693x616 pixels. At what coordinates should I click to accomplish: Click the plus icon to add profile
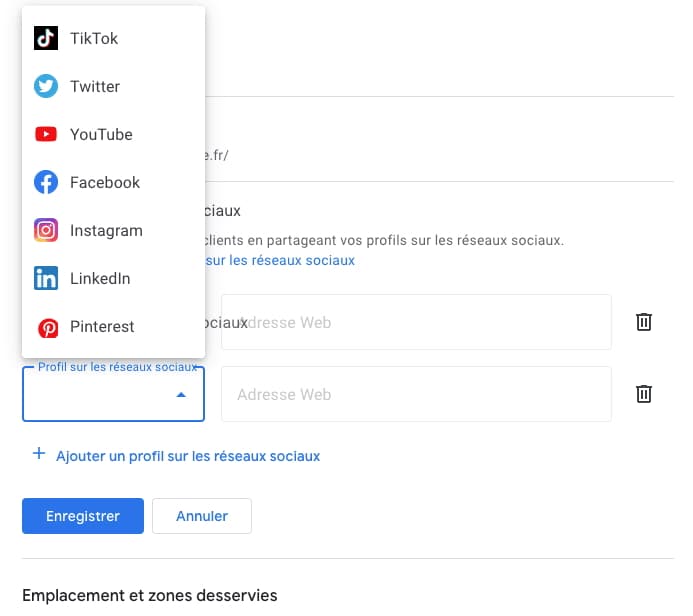click(39, 453)
